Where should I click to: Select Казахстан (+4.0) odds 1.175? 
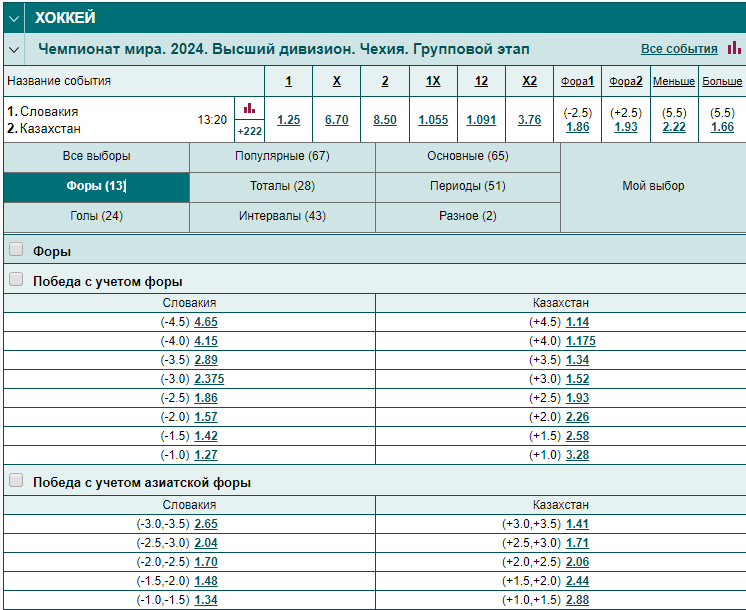(x=581, y=341)
